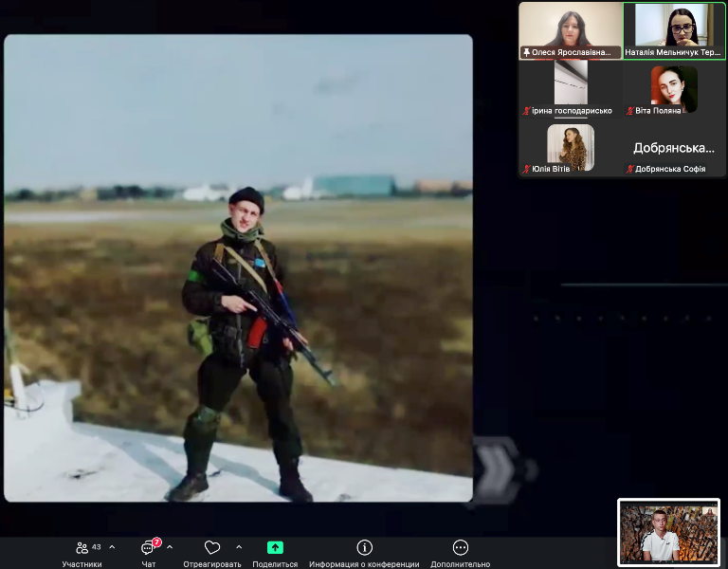The image size is (728, 569).
Task: Expand the arrow next to Участники
Action: pos(112,547)
